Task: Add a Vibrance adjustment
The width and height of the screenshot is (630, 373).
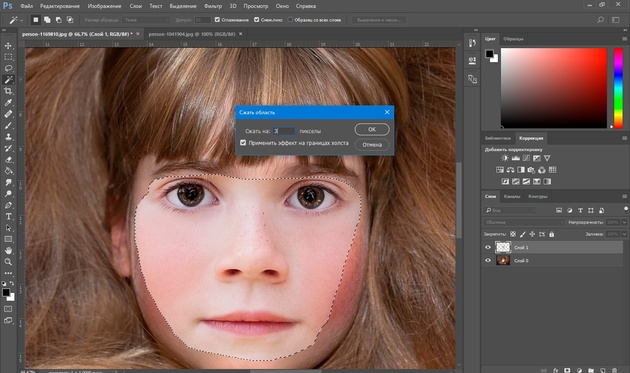Action: pyautogui.click(x=547, y=158)
